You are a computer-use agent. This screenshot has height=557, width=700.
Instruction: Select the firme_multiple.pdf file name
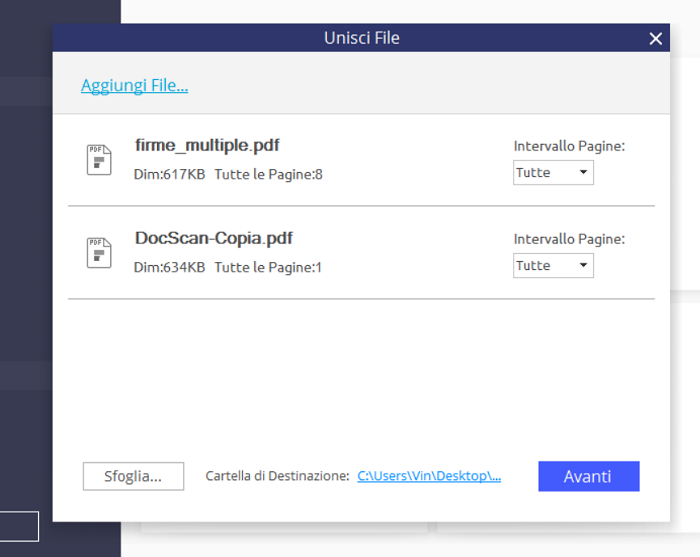click(x=207, y=145)
